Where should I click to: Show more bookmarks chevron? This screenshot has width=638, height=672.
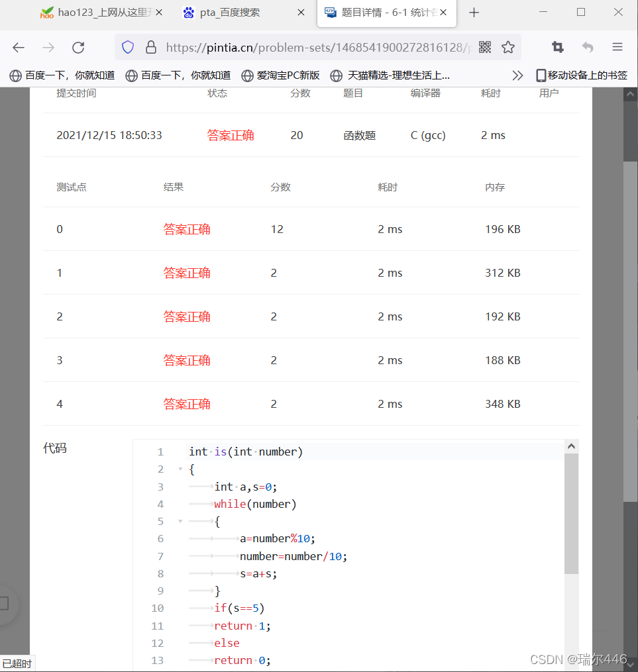[x=517, y=75]
